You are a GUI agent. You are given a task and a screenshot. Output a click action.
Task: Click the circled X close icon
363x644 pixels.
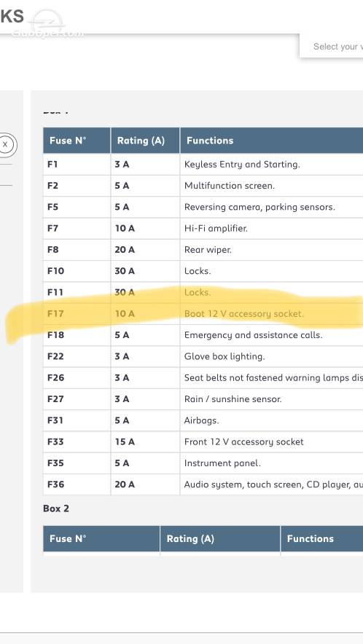click(5, 144)
